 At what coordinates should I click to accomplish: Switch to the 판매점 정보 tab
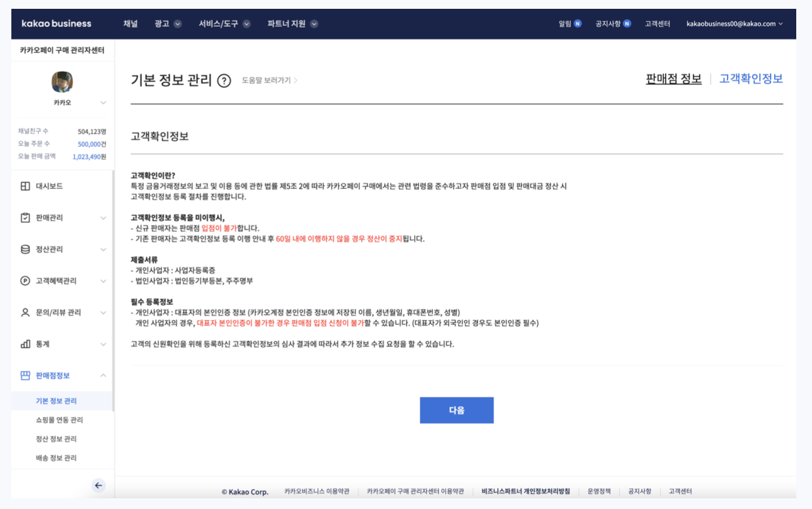[674, 79]
